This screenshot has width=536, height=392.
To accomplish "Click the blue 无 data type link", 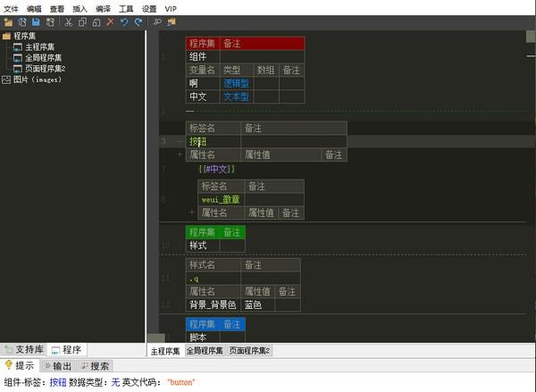I will tap(115, 382).
